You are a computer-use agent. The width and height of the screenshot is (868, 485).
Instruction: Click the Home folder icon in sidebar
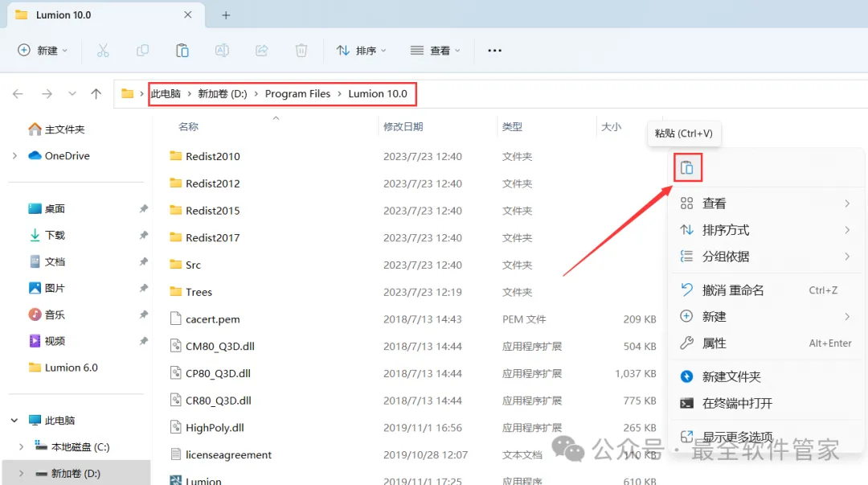[35, 129]
